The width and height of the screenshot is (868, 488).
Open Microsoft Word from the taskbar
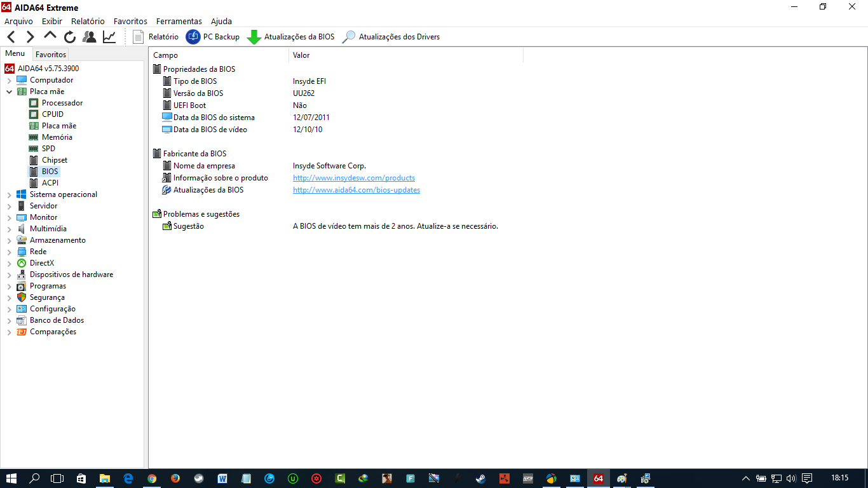[x=222, y=478]
